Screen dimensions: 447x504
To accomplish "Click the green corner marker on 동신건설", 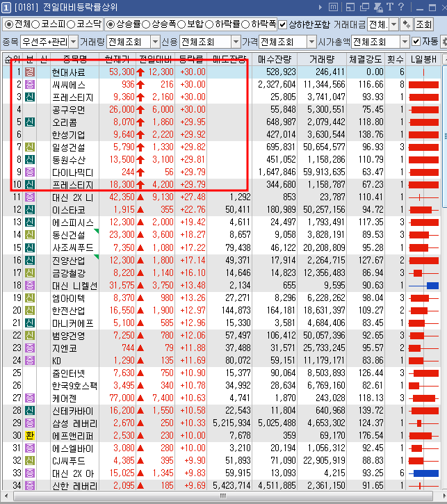I will 96,231.
